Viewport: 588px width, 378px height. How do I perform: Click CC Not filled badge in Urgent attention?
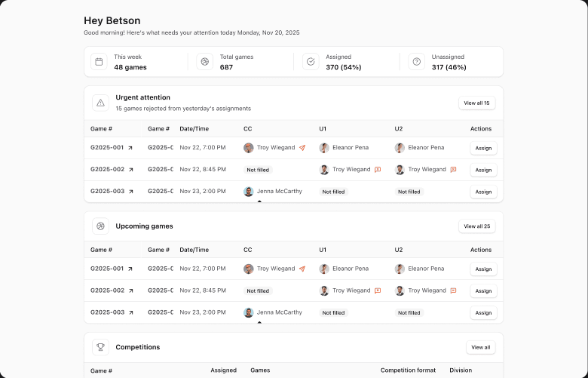258,170
